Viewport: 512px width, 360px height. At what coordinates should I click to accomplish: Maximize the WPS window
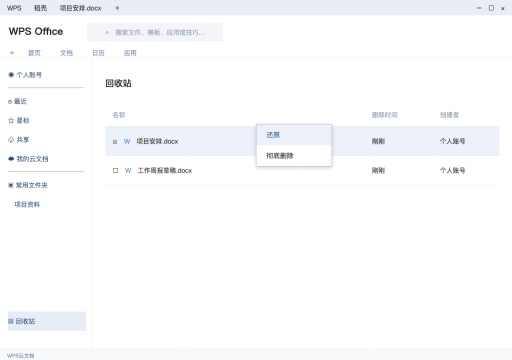coord(491,8)
